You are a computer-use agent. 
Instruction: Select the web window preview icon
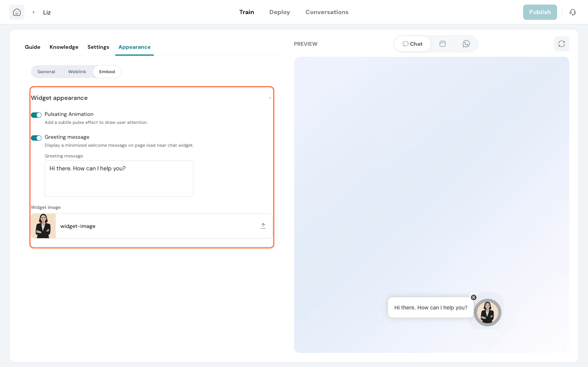(442, 44)
